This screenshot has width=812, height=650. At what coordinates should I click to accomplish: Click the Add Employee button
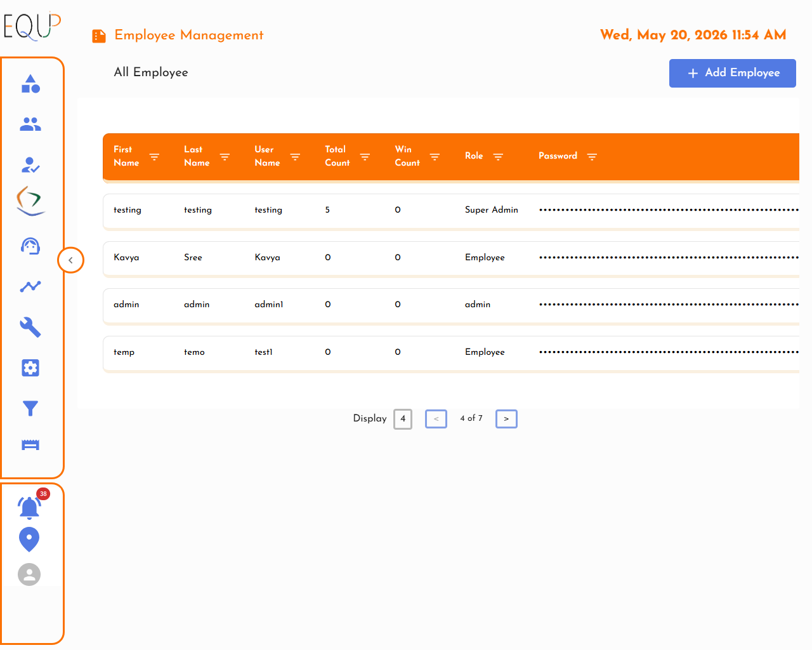(733, 73)
